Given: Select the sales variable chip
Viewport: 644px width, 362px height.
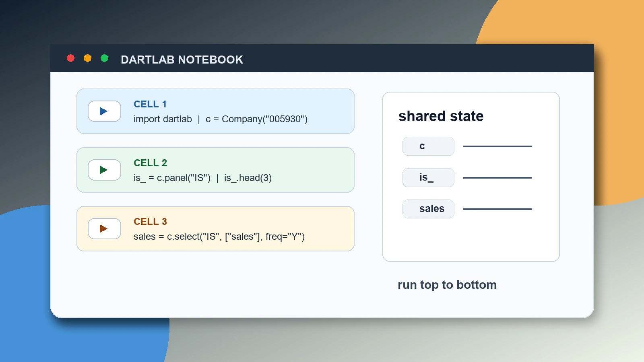Looking at the screenshot, I should pyautogui.click(x=428, y=209).
